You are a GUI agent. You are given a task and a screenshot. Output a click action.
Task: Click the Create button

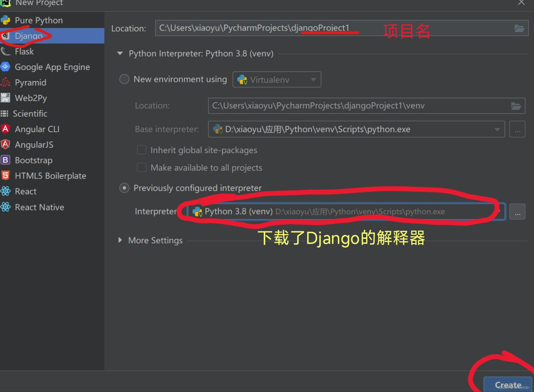508,384
